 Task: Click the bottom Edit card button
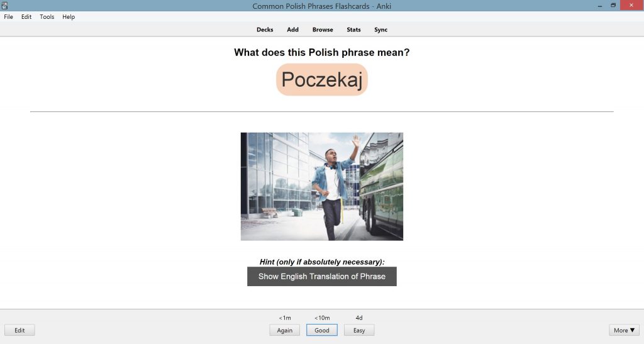(19, 330)
